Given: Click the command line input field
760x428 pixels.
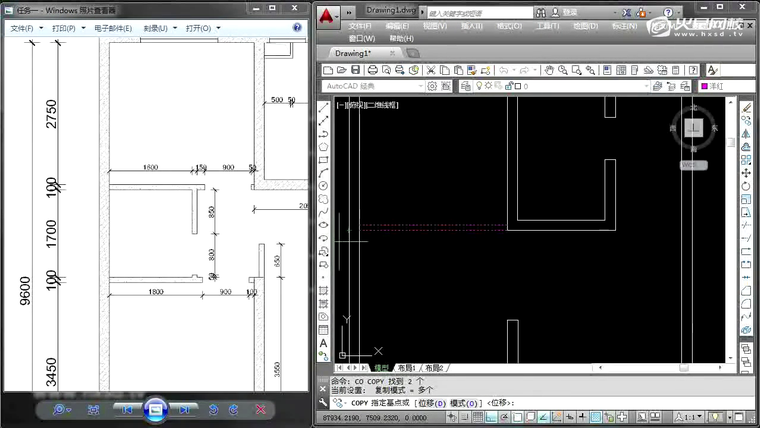Looking at the screenshot, I should tap(620, 402).
